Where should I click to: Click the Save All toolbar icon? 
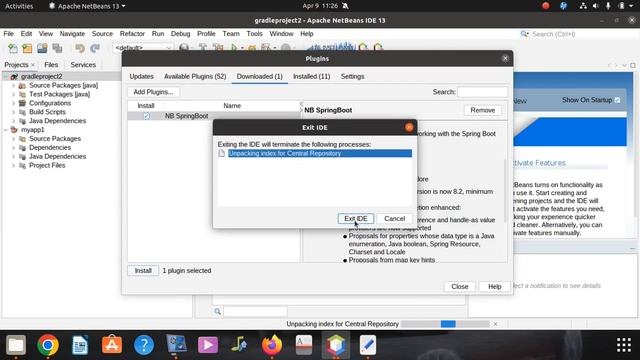(x=57, y=48)
